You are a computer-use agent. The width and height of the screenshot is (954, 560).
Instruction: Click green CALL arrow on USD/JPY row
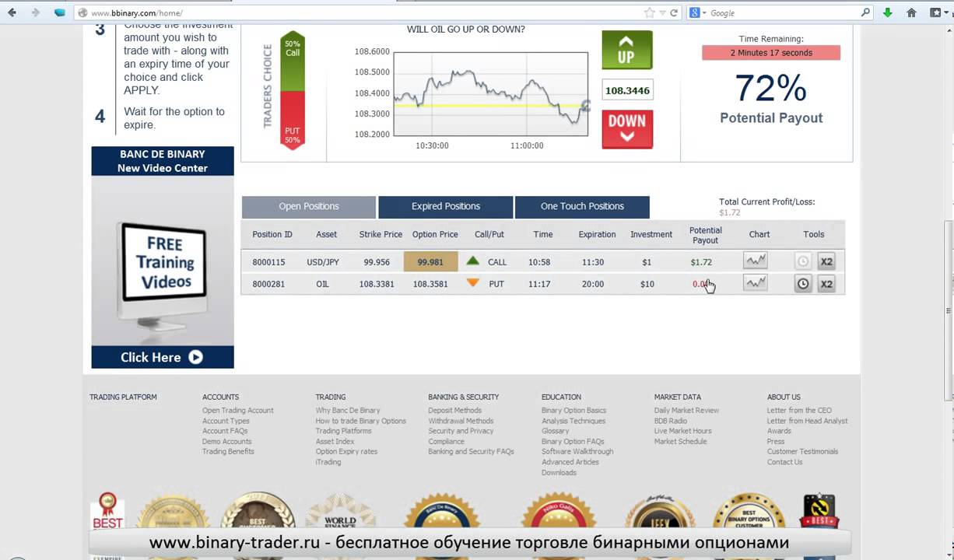(472, 261)
